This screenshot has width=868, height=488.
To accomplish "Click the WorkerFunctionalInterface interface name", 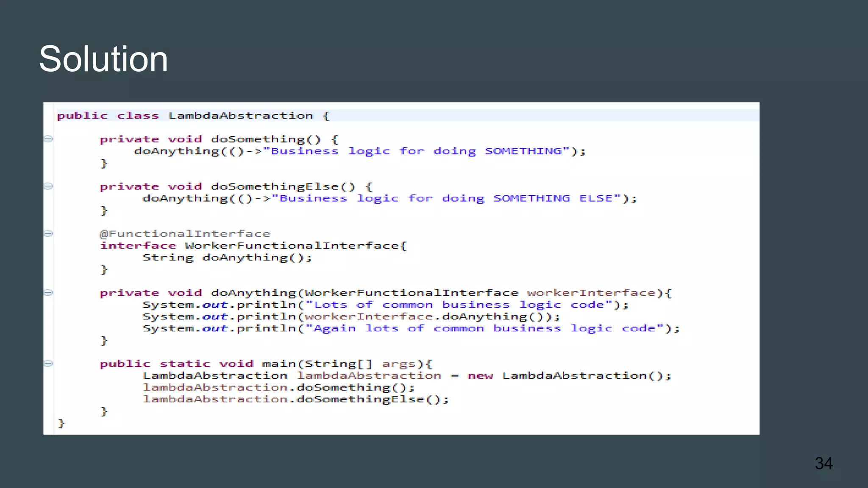I will click(292, 246).
